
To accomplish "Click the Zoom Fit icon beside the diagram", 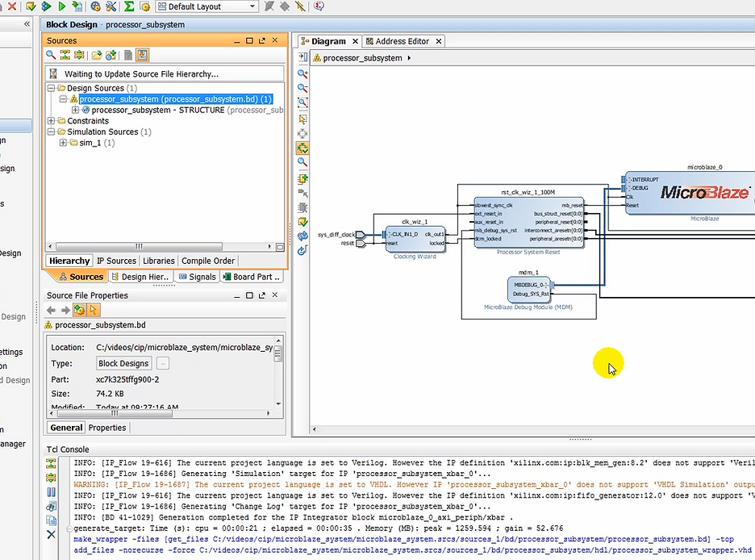I will (x=302, y=102).
